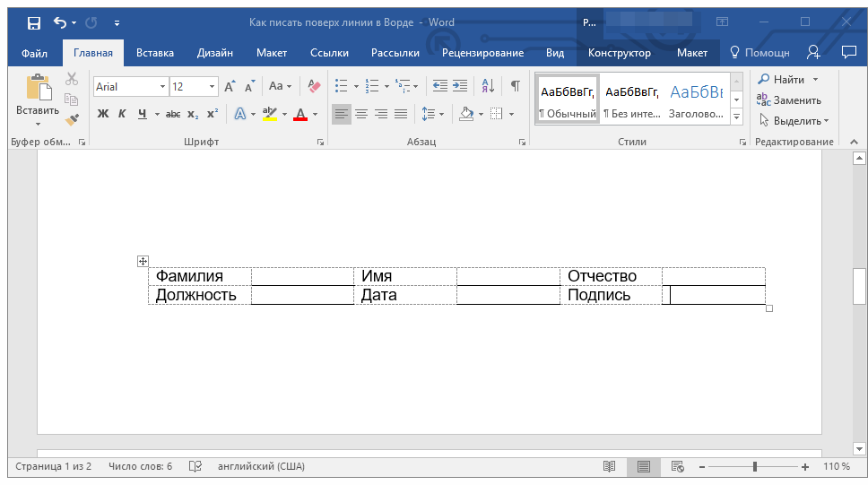This screenshot has height=485, width=868.
Task: Click the empty cell next to Фамилия
Action: 302,276
